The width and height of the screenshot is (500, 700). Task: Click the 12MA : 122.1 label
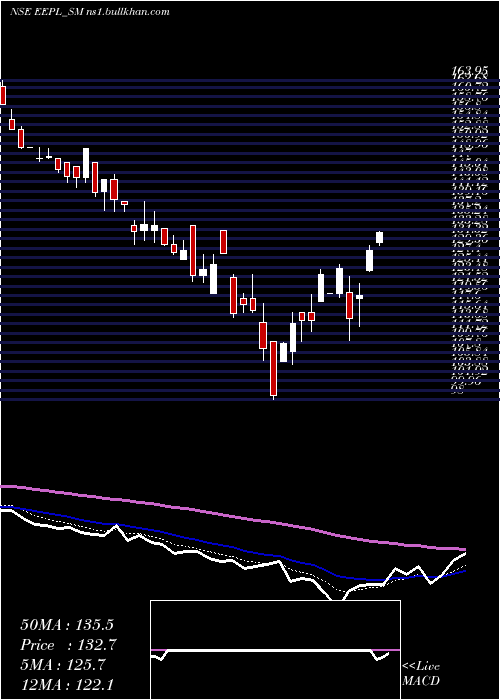pyautogui.click(x=65, y=686)
